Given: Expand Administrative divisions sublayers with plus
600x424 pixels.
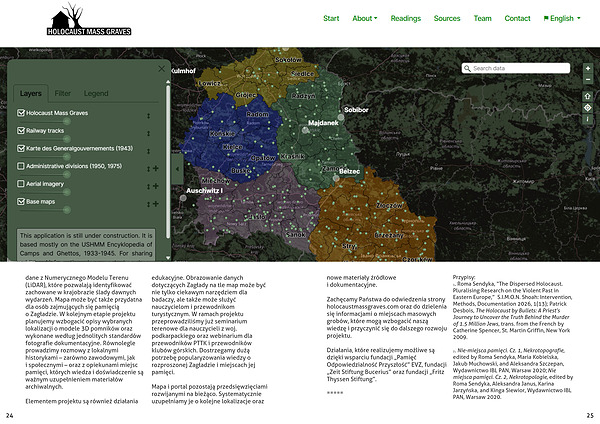Looking at the screenshot, I should click(x=156, y=168).
